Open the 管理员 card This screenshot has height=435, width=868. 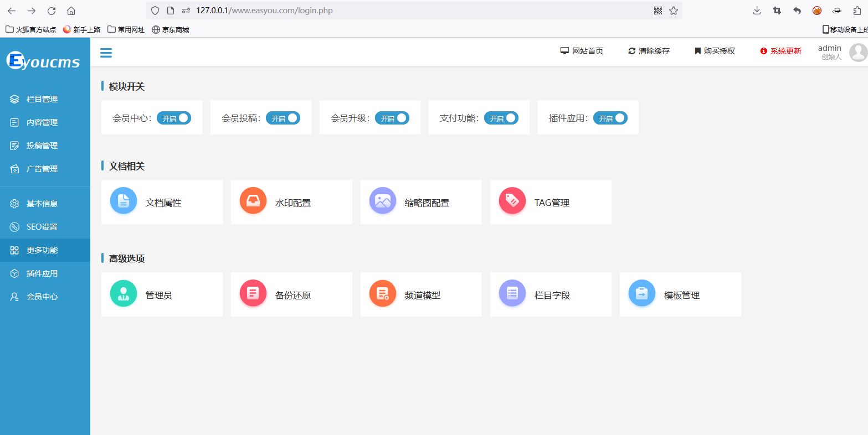tap(162, 294)
